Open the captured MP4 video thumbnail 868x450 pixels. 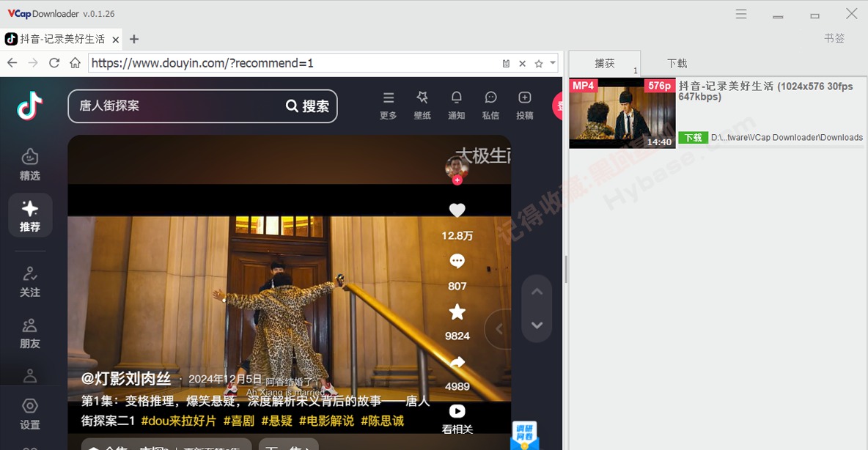pyautogui.click(x=622, y=113)
